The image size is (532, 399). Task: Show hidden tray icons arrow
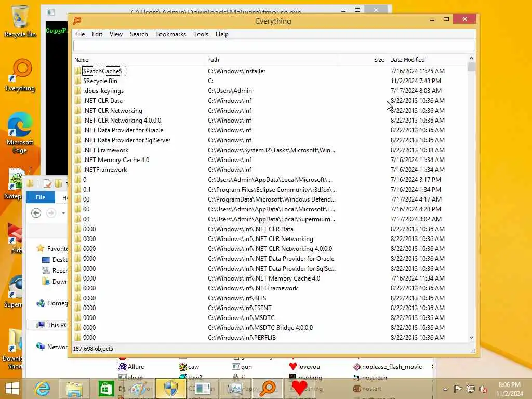tap(445, 389)
